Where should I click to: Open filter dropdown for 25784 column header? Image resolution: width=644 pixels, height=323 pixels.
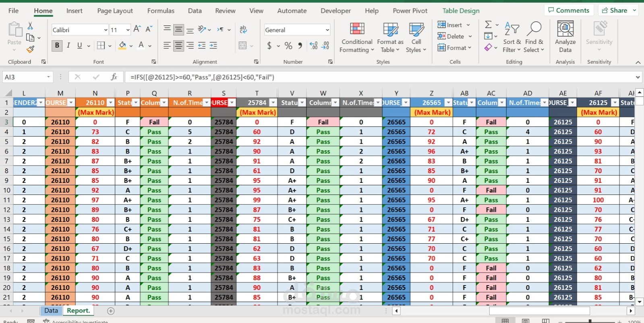[x=273, y=103]
